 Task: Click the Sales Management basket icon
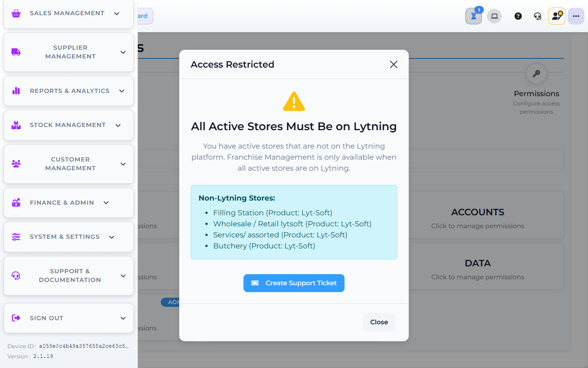[x=16, y=13]
